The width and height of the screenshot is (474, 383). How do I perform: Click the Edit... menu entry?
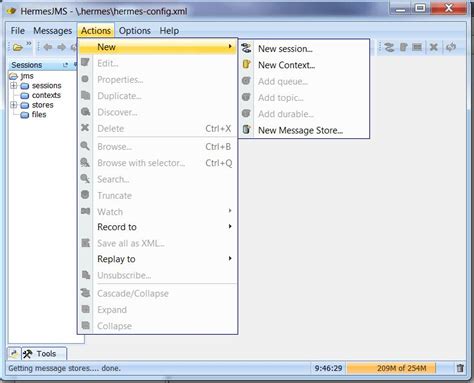(157, 63)
